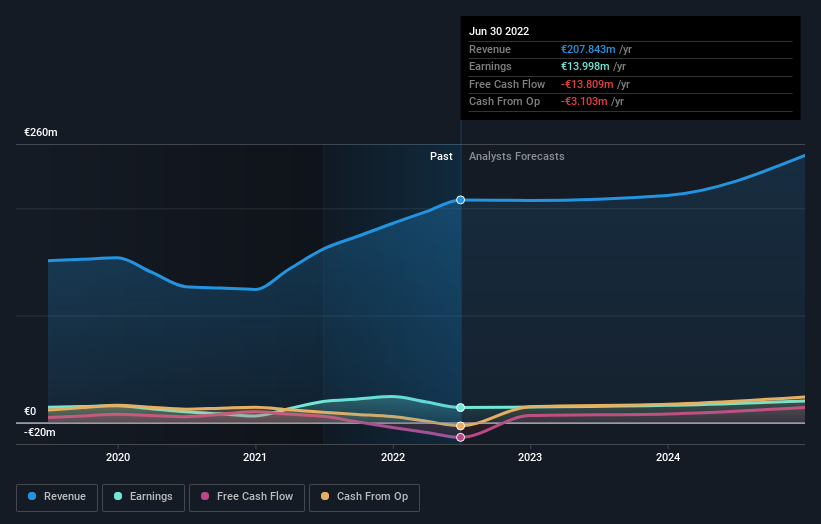821x524 pixels.
Task: Click the orange Cash From Op data point
Action: (x=460, y=426)
